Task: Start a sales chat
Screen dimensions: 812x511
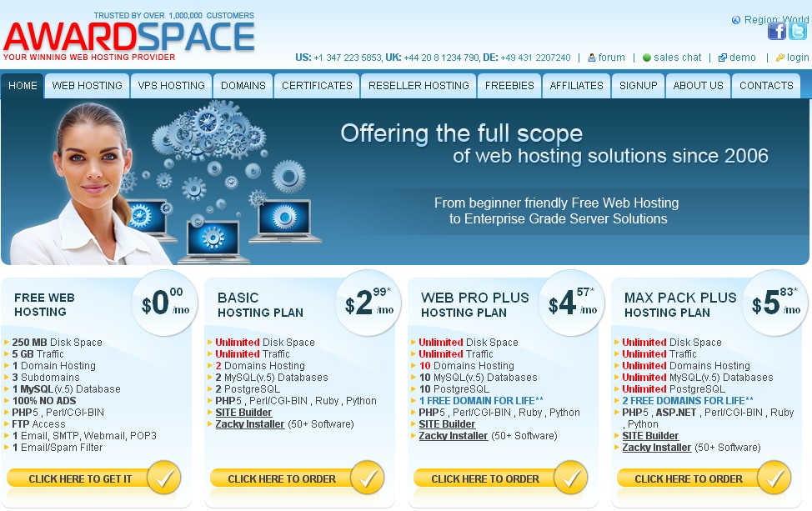Action: 677,58
